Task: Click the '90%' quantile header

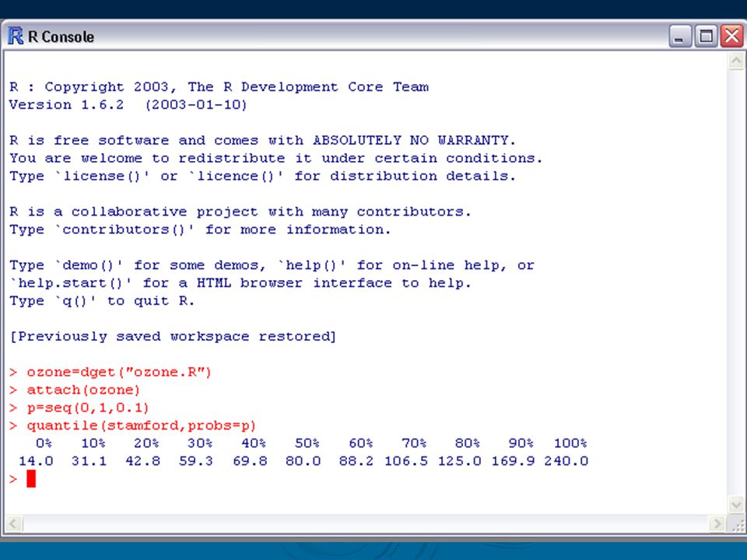Action: click(521, 443)
